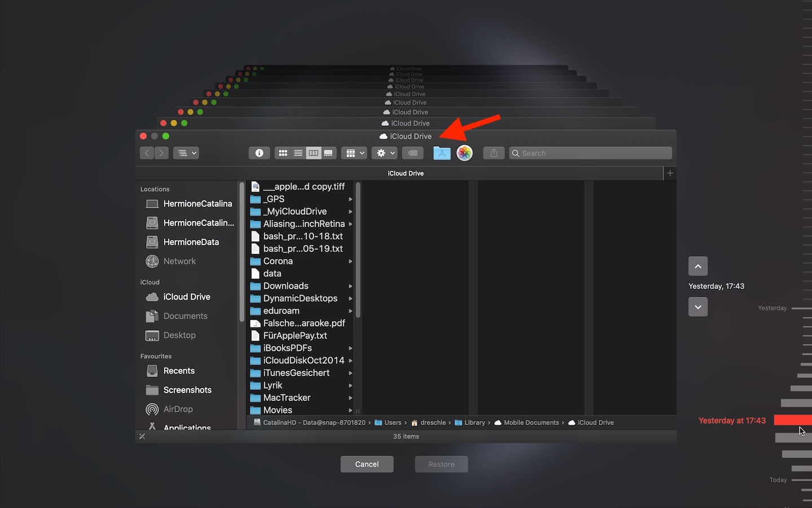Select the Aliasing...inchRetina folder

[301, 224]
